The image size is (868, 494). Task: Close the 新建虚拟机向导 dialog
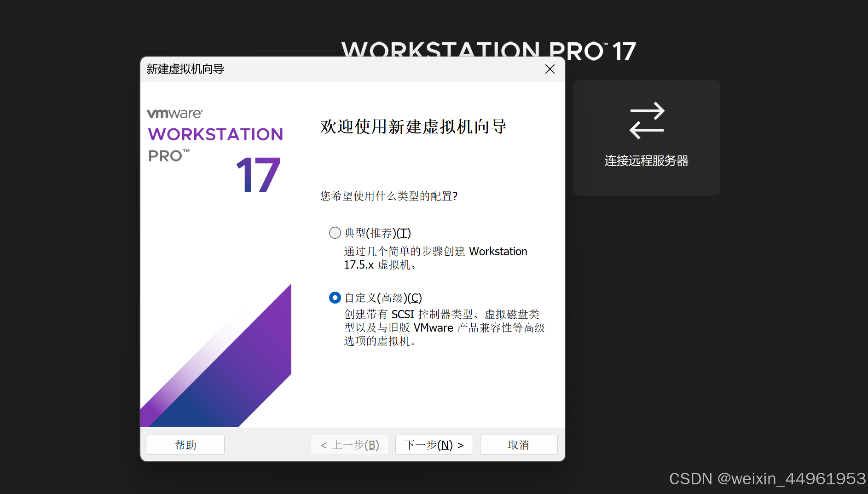(550, 69)
